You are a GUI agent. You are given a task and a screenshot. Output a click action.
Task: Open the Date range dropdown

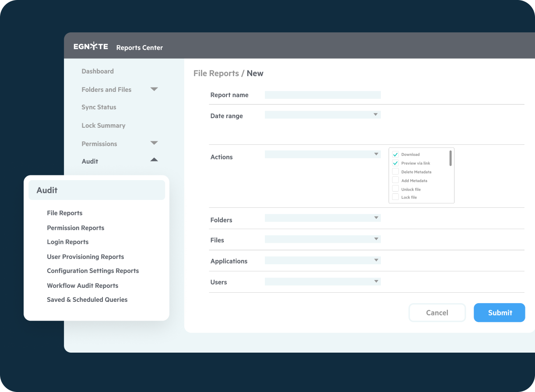click(x=323, y=115)
